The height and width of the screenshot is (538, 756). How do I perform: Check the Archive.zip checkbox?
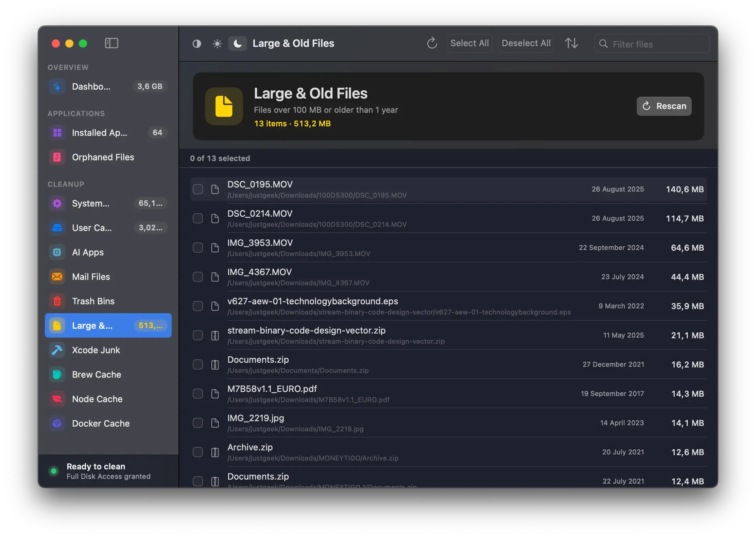pos(198,452)
